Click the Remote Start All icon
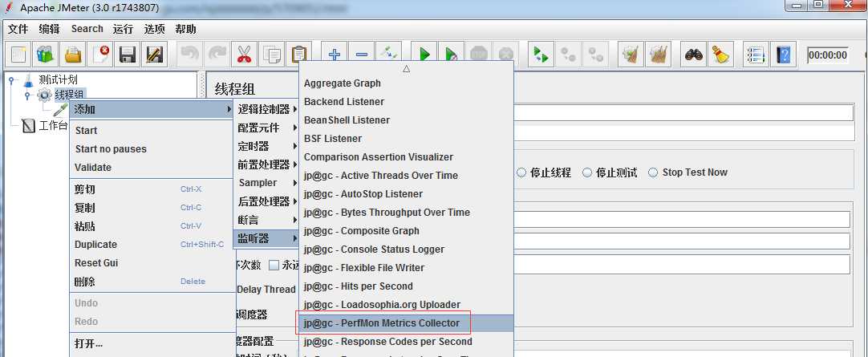868x357 pixels. tap(541, 55)
